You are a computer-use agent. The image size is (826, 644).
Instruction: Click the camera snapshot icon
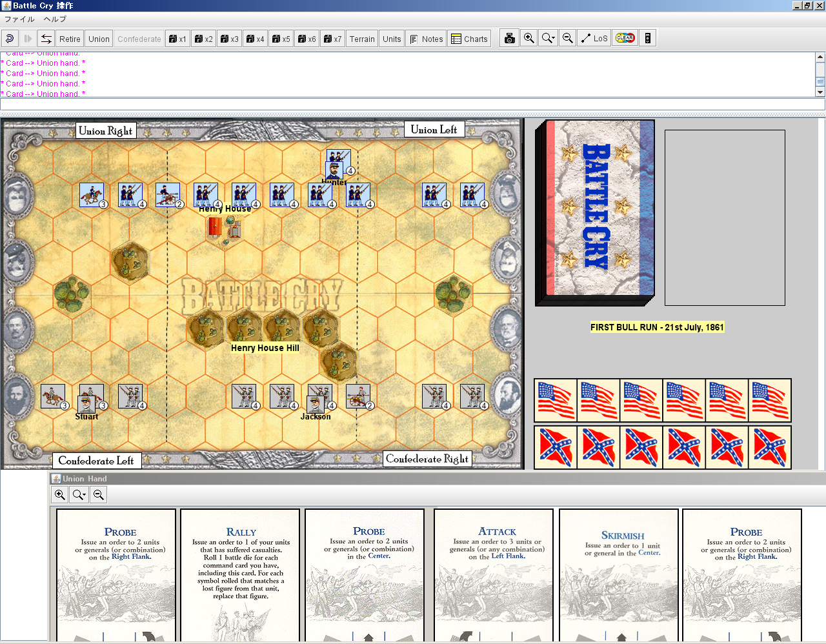(x=510, y=39)
